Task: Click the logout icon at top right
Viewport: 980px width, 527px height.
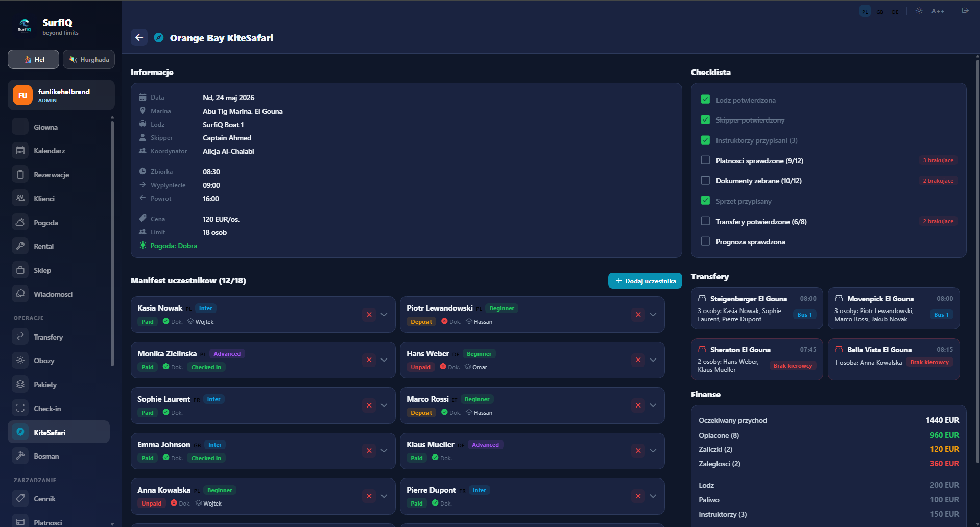Action: 965,11
